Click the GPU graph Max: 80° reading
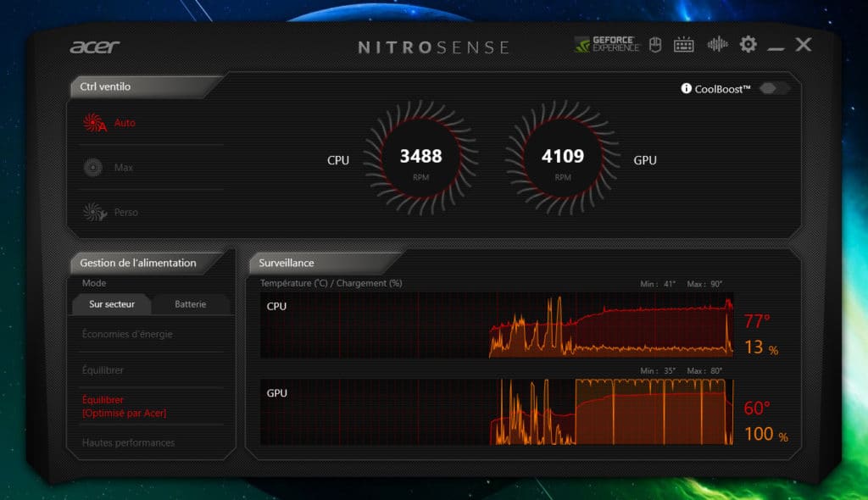The width and height of the screenshot is (868, 500). [x=704, y=371]
